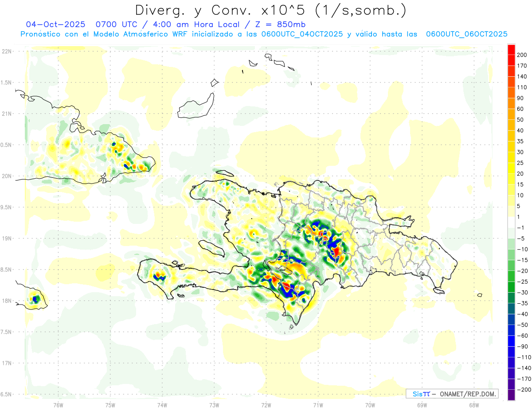532x411 pixels.
Task: Click the 17N latitude label
Action: 6,363
